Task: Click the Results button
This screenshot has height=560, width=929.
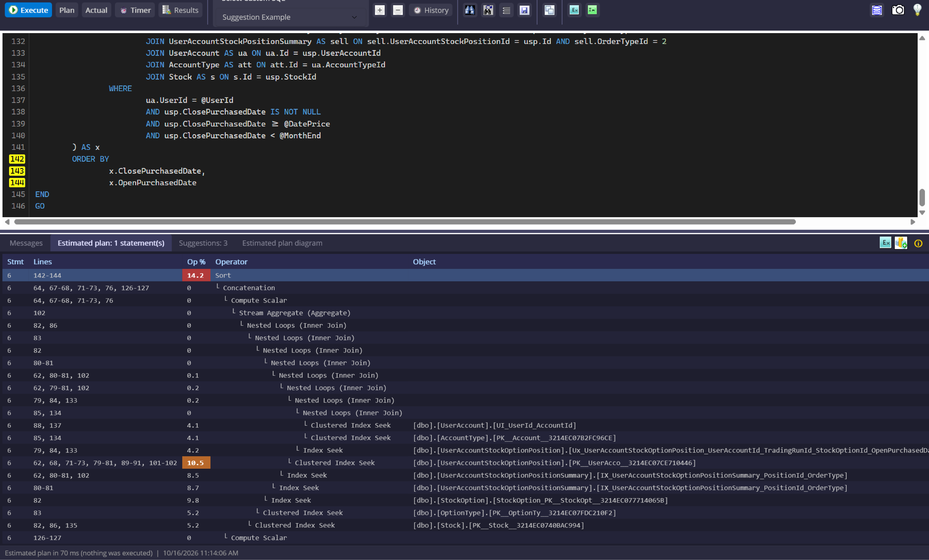Action: [x=181, y=10]
